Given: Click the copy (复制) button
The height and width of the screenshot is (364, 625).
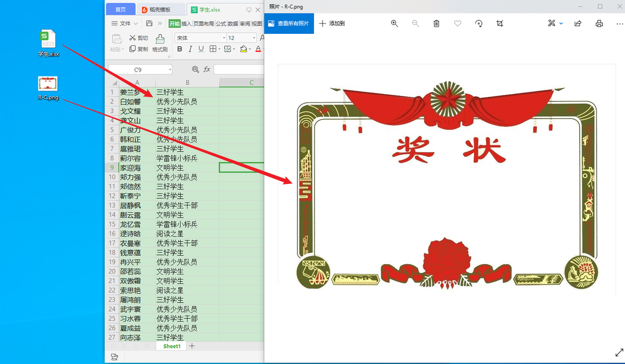Looking at the screenshot, I should tap(139, 49).
